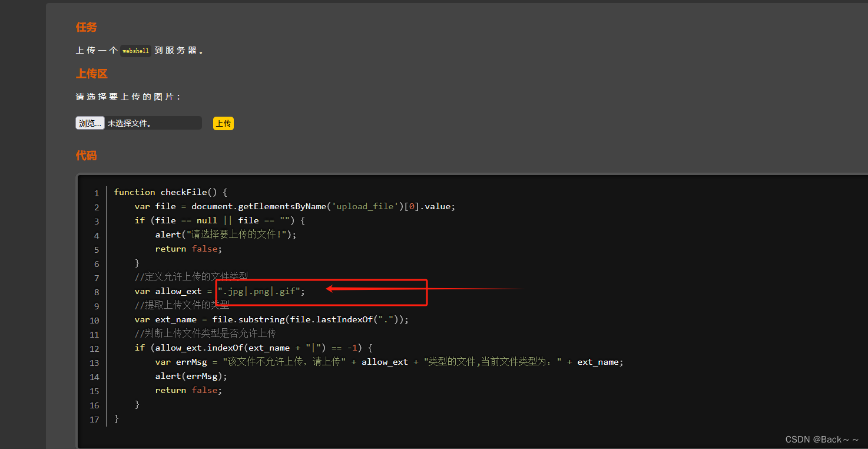Click the line if (file == null || file == "")
The image size is (868, 449).
[x=220, y=220]
